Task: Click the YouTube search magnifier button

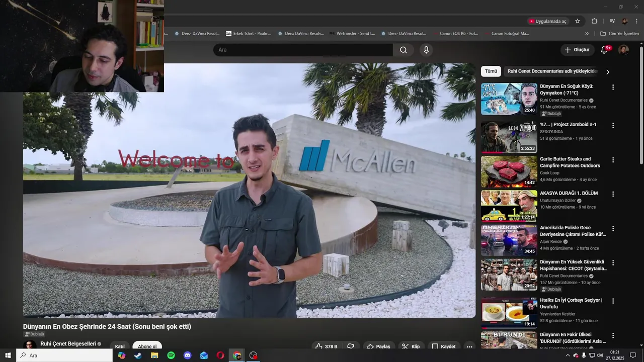Action: 404,50
